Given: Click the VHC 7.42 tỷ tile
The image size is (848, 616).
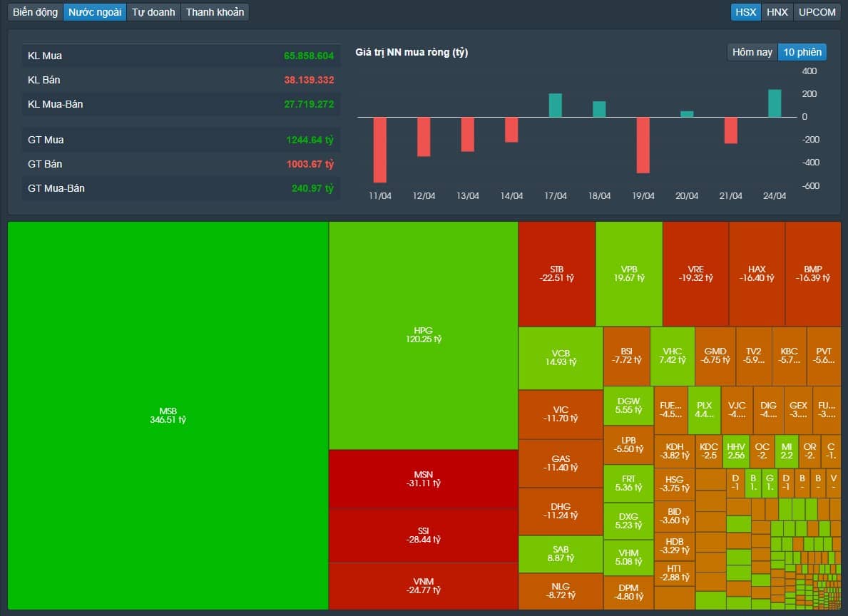Looking at the screenshot, I should pyautogui.click(x=673, y=356).
